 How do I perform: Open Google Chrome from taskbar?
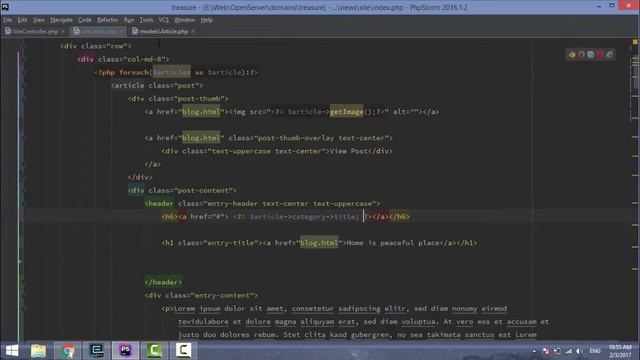pyautogui.click(x=68, y=350)
